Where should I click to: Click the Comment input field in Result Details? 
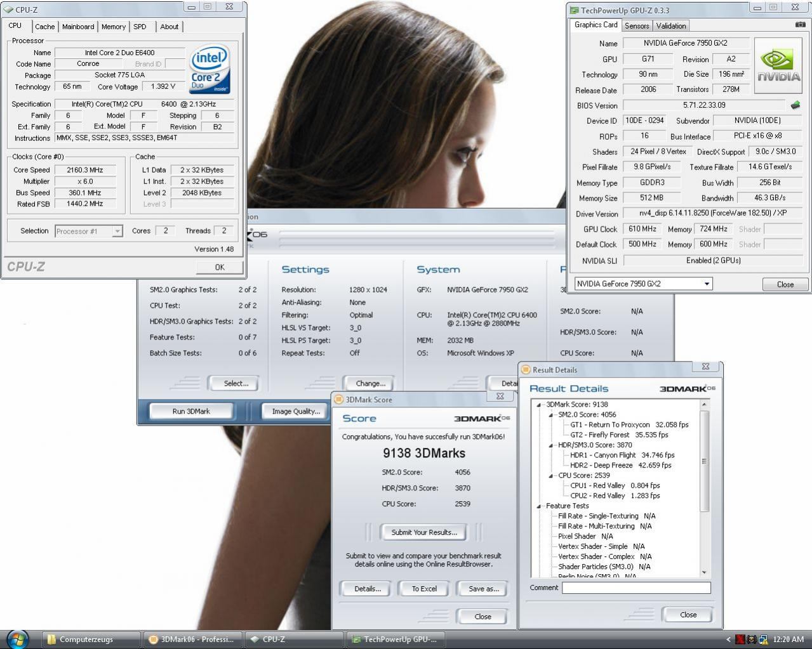coord(636,588)
